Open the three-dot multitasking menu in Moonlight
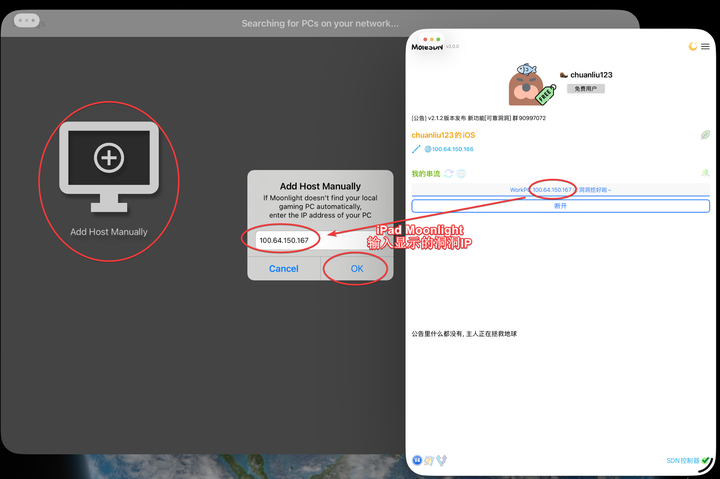This screenshot has width=720, height=479. click(27, 20)
